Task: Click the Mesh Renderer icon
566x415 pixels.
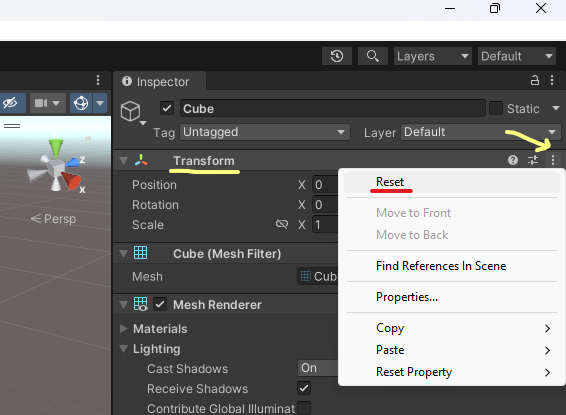Action: [140, 304]
